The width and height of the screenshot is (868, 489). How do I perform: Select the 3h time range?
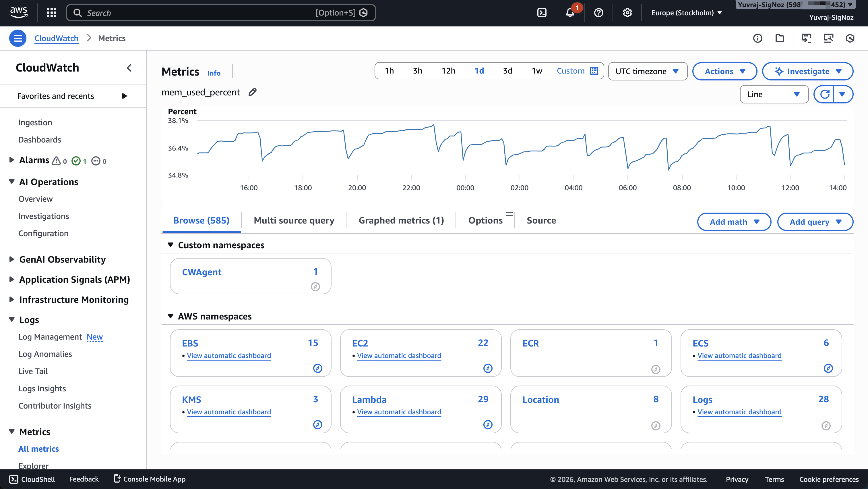[x=417, y=71]
